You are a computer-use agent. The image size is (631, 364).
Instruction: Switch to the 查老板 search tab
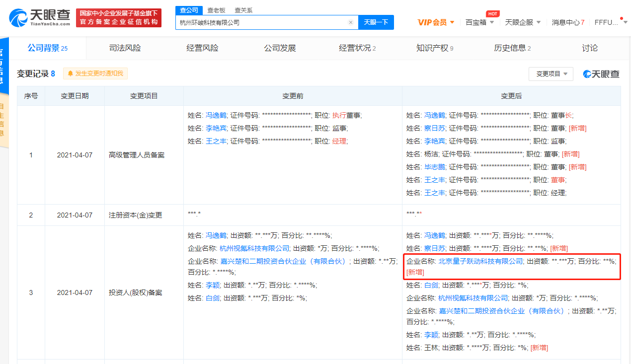point(216,10)
